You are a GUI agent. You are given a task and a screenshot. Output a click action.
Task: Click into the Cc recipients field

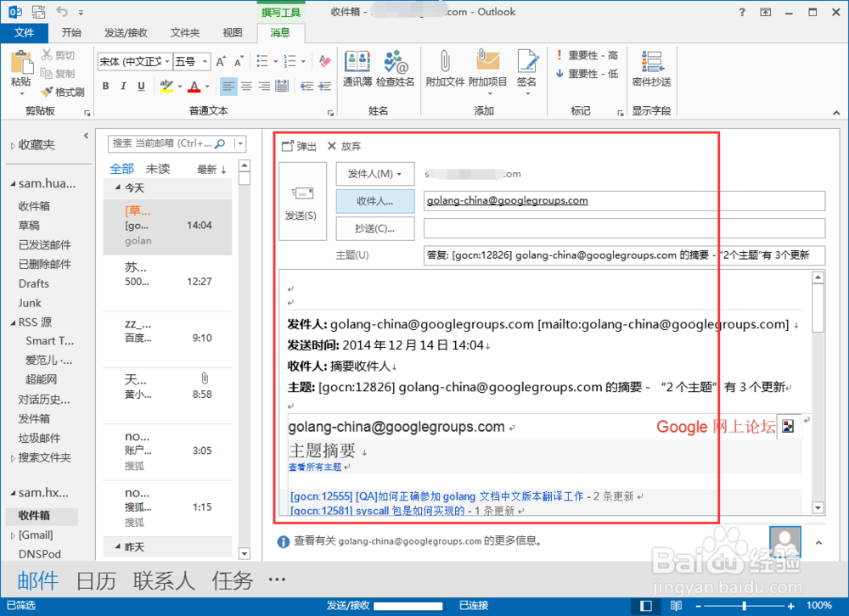click(x=624, y=228)
